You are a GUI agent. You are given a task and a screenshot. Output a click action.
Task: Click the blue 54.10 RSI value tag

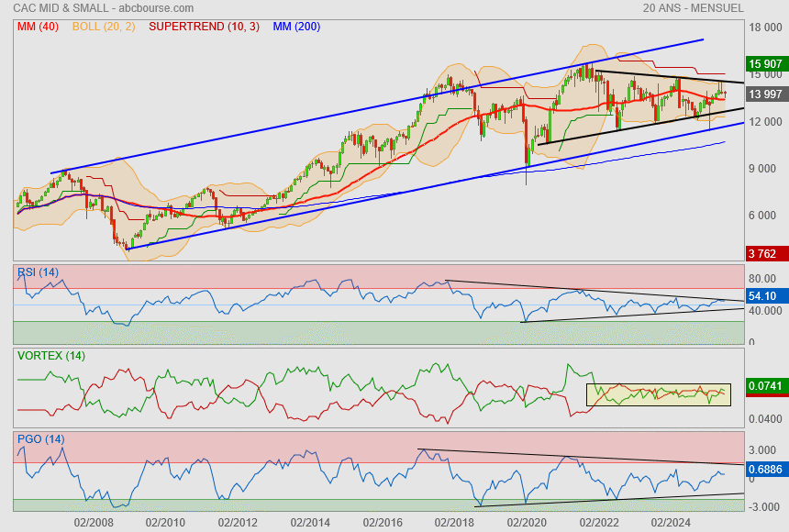765,296
